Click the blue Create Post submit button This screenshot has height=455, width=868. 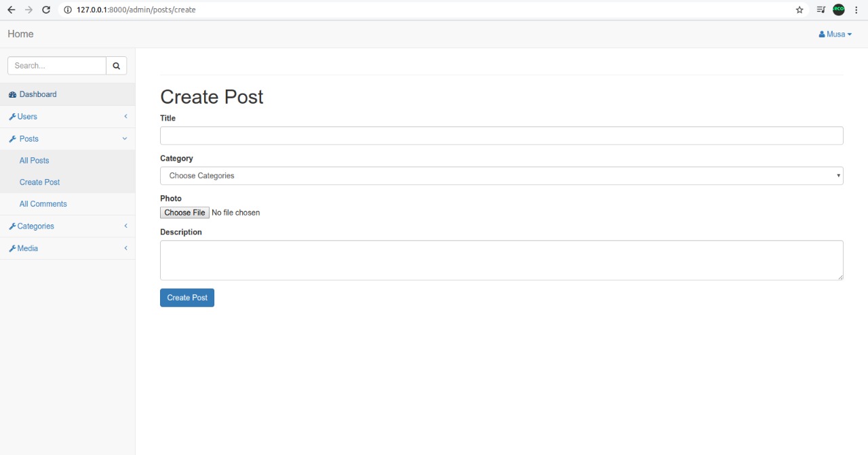click(187, 298)
